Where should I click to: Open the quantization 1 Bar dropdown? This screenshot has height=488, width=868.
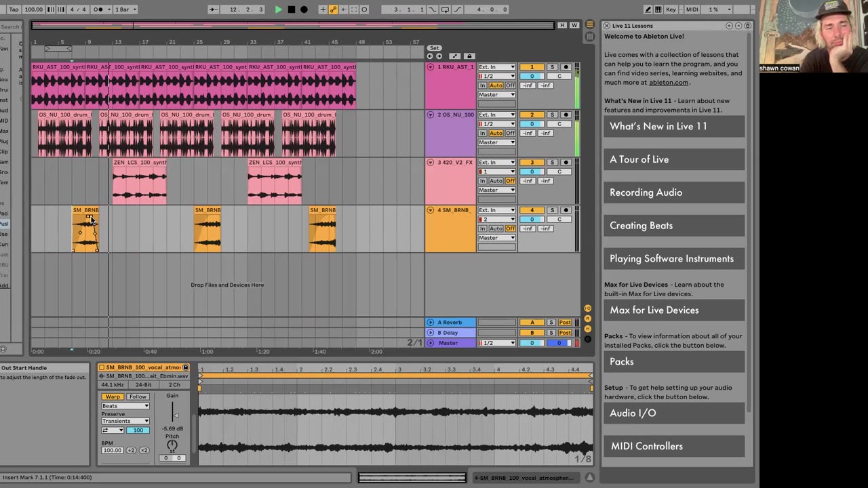pyautogui.click(x=125, y=9)
